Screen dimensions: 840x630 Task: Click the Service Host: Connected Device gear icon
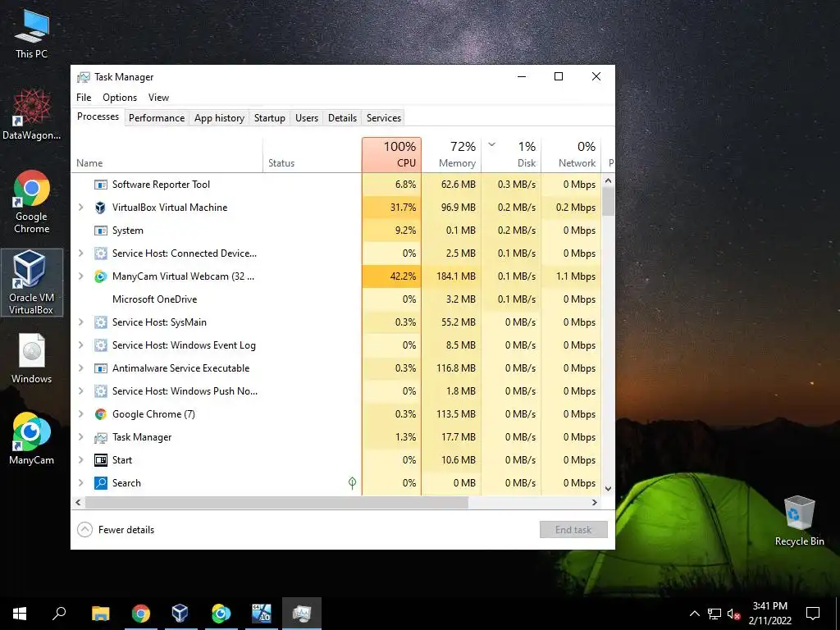[x=100, y=253]
